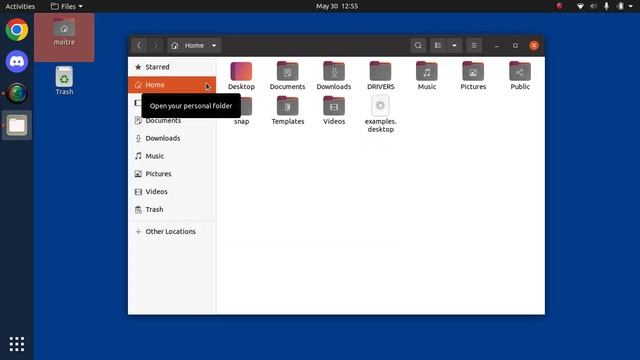Expand the system menu arrow in top bar
The width and height of the screenshot is (640, 360).
(x=631, y=6)
